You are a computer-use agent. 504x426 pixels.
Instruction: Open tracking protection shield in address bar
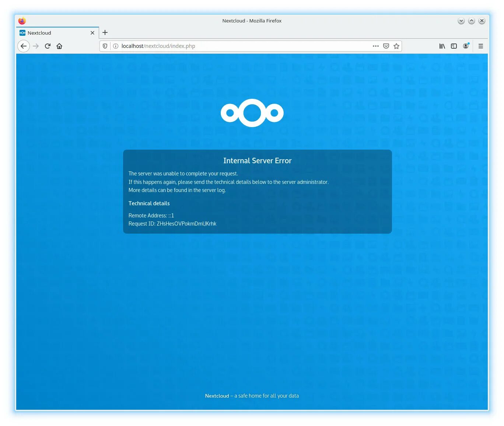coord(105,46)
